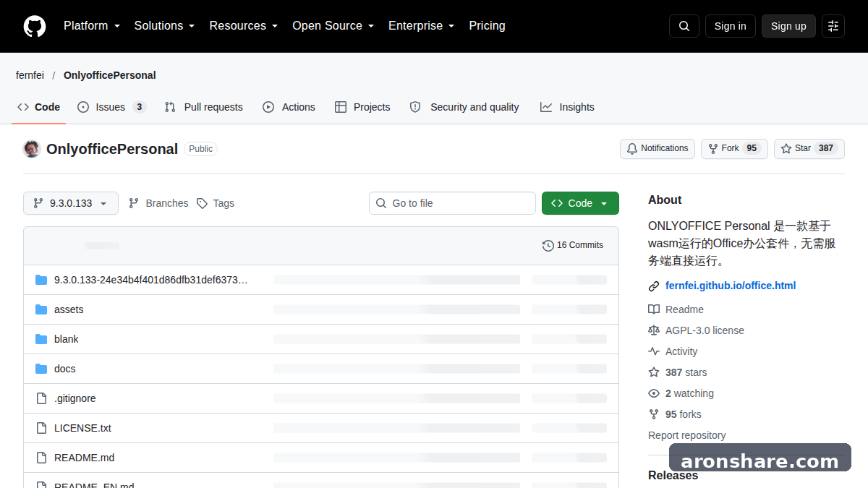The image size is (868, 488).
Task: Expand the Open Source header menu
Action: pyautogui.click(x=333, y=26)
